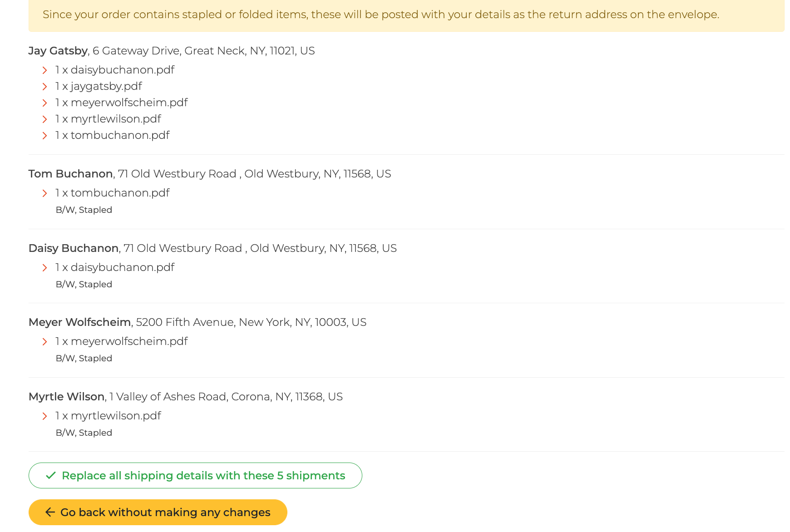Expand daisybuchanon.pdf chevron under Daisy Buchanon
Screen dimensions: 790x532
click(44, 268)
